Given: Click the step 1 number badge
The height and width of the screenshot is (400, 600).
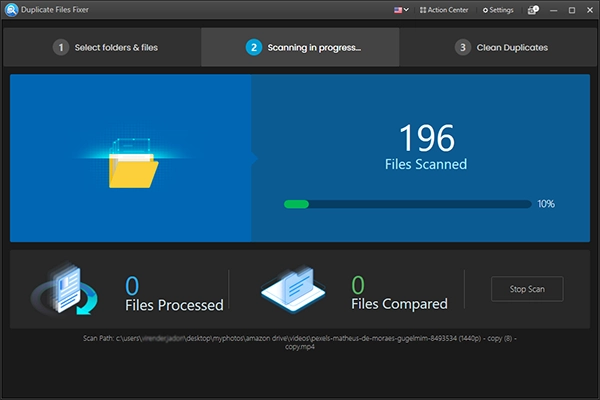Looking at the screenshot, I should [60, 47].
